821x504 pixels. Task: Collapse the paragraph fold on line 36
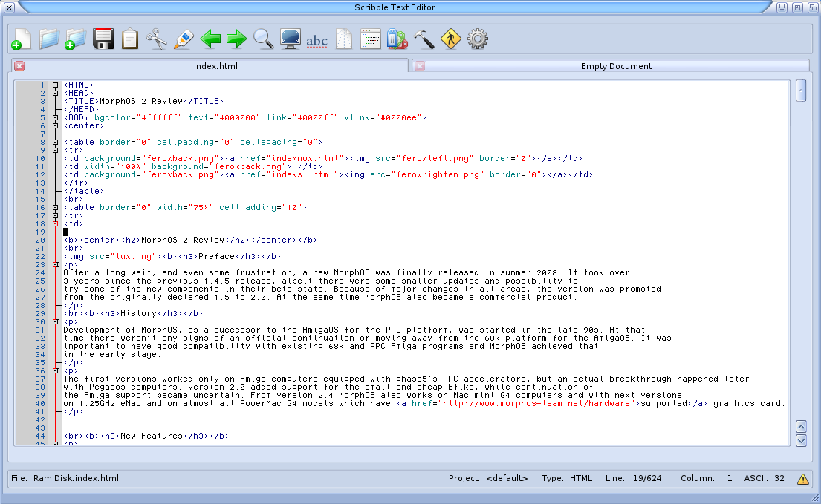[56, 370]
